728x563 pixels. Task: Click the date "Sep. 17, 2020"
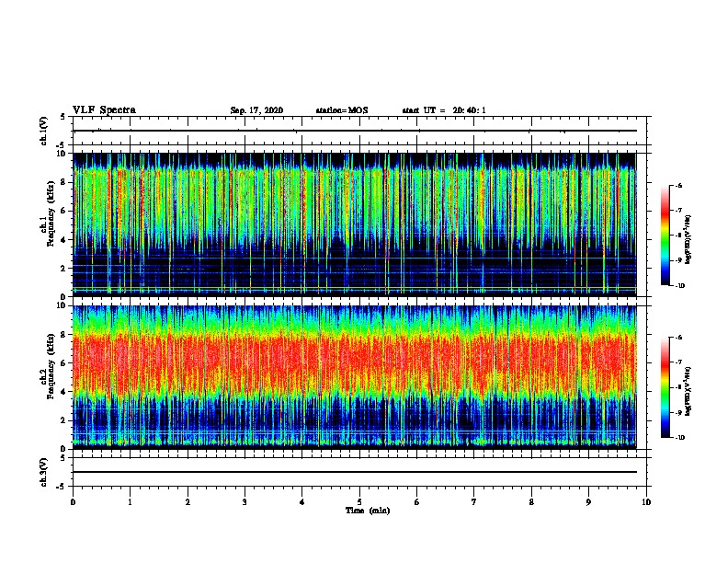[256, 110]
